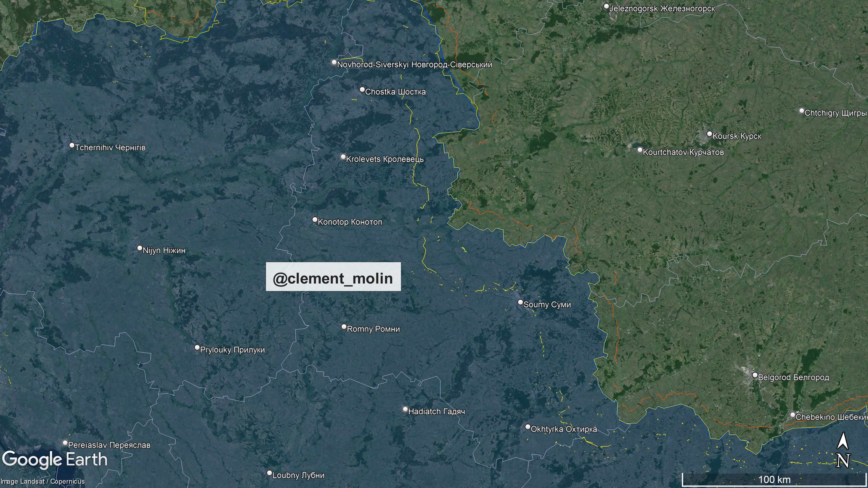Screen dimensions: 868x488
Task: Click the north arrow compass icon
Action: point(843,450)
